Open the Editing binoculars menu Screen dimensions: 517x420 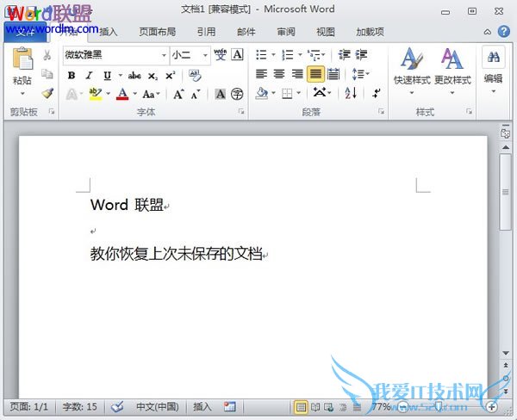click(493, 71)
